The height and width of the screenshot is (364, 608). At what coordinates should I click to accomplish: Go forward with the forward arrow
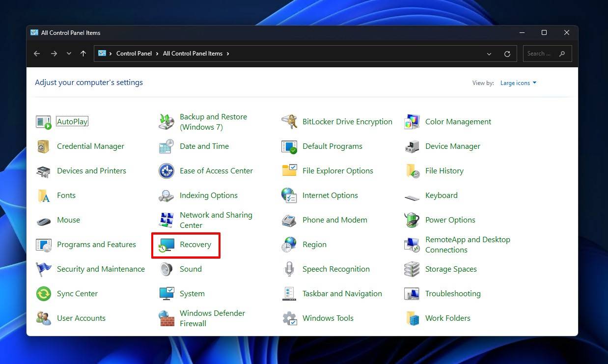tap(54, 54)
